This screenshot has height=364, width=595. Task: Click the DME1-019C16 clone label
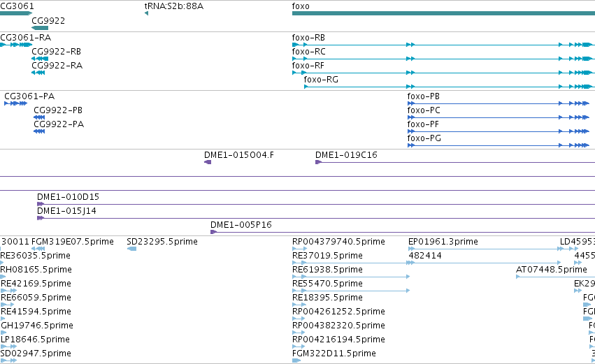[x=346, y=155]
